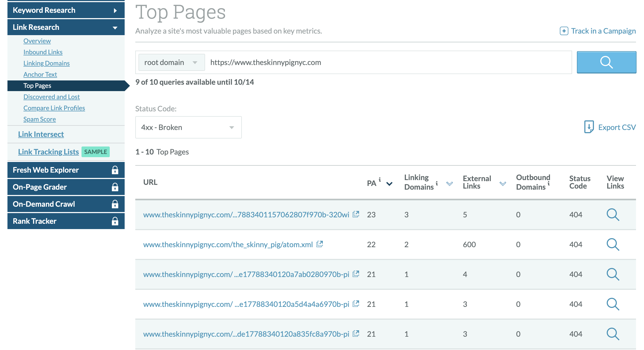This screenshot has width=644, height=350.
Task: Click the Rank Tracker lock icon
Action: tap(115, 221)
